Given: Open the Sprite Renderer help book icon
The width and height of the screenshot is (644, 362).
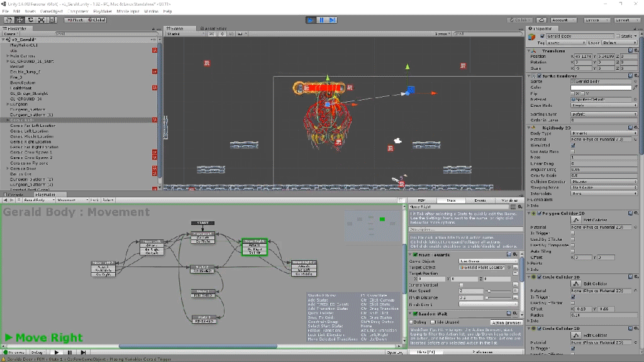Looking at the screenshot, I should [x=630, y=76].
